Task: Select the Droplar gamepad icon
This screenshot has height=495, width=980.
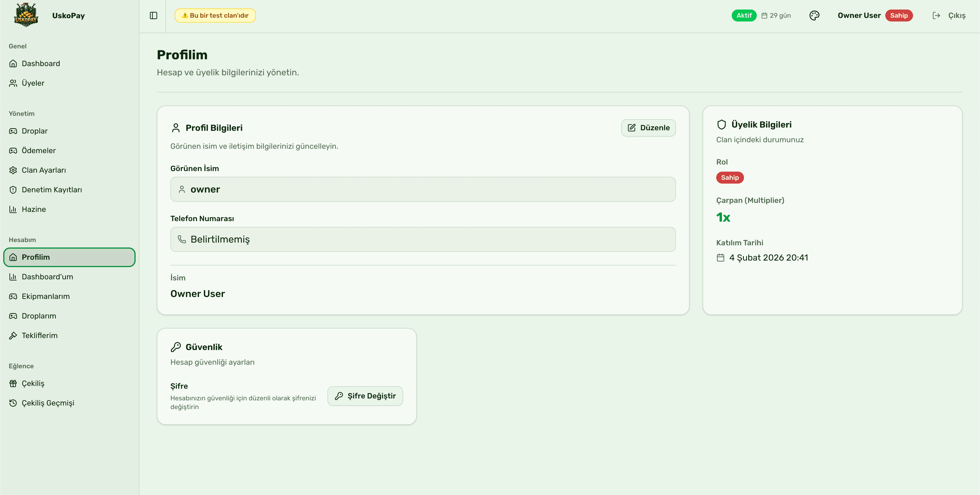Action: 13,131
